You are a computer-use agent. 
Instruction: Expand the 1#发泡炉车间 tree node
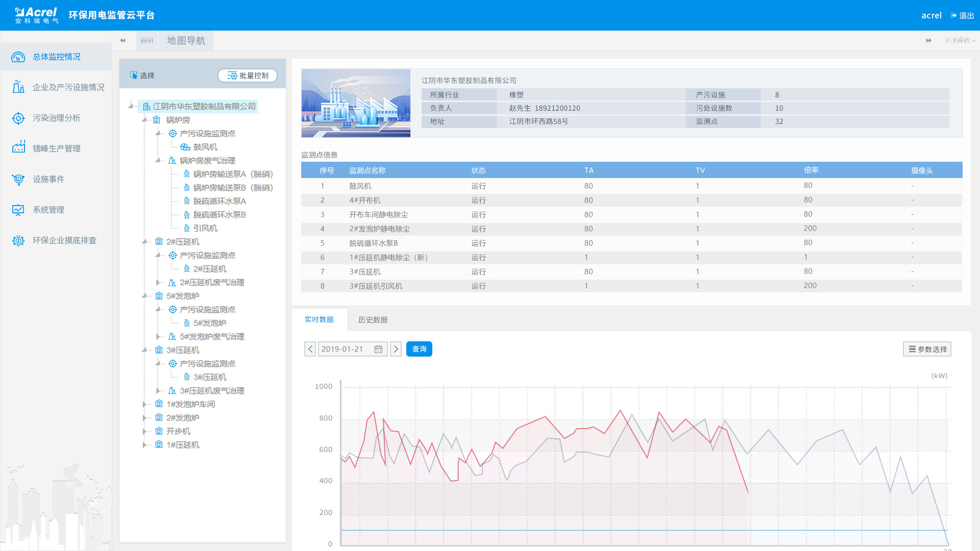tap(144, 404)
